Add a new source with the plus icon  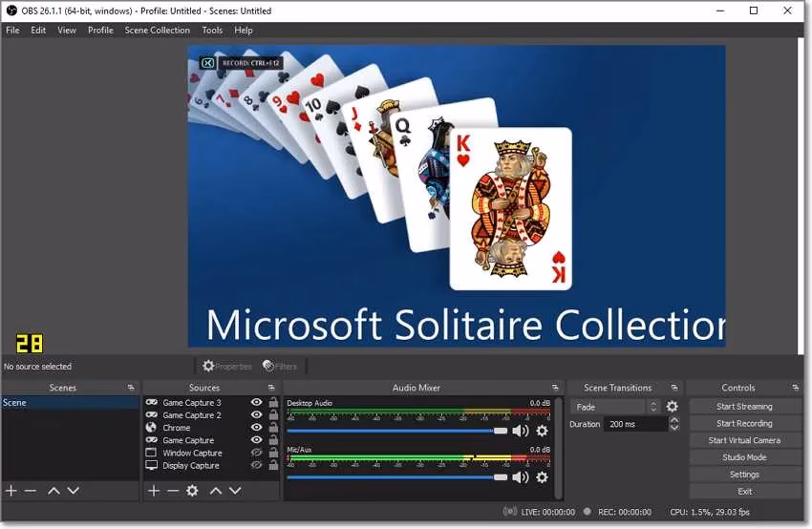(x=153, y=490)
